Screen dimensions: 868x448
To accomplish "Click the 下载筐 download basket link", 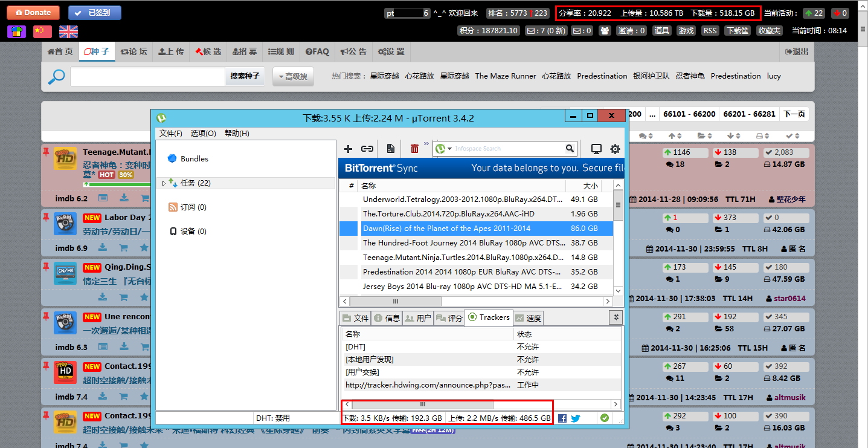I will point(738,31).
